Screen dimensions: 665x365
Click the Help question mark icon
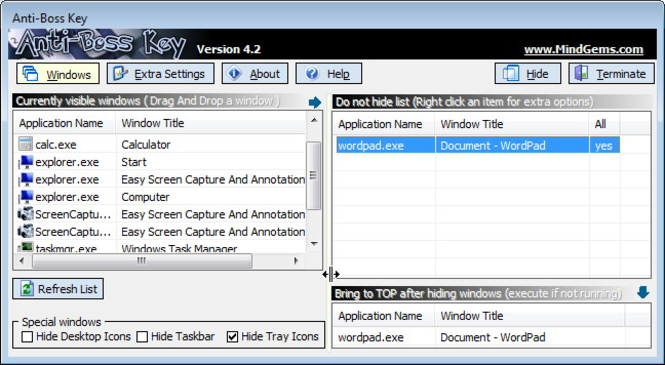(312, 73)
